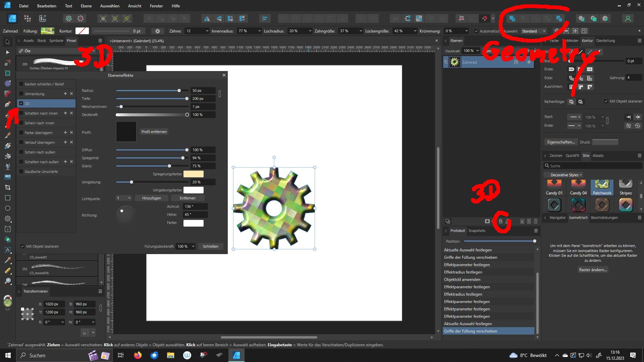This screenshot has width=644, height=362.
Task: Switch to the Snapshots tab
Action: 477,231
